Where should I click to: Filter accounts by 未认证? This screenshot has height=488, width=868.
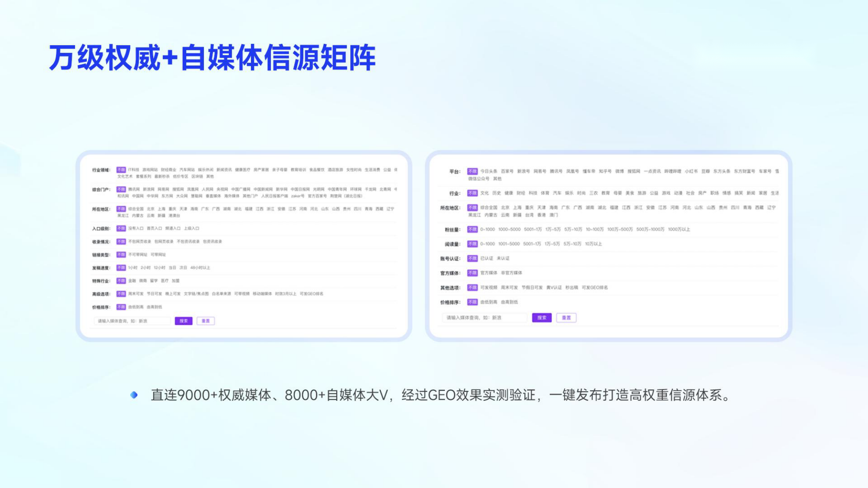click(x=503, y=258)
